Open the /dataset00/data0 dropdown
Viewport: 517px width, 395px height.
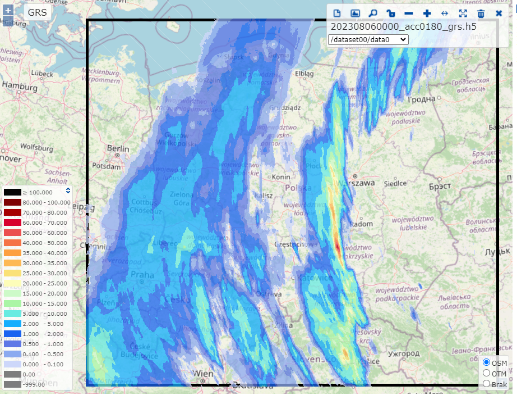click(368, 39)
